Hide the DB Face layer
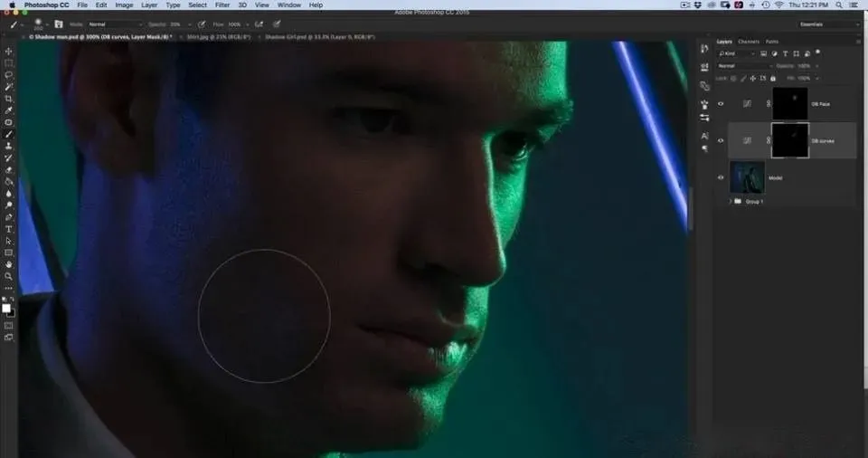Image resolution: width=868 pixels, height=458 pixels. click(x=721, y=104)
